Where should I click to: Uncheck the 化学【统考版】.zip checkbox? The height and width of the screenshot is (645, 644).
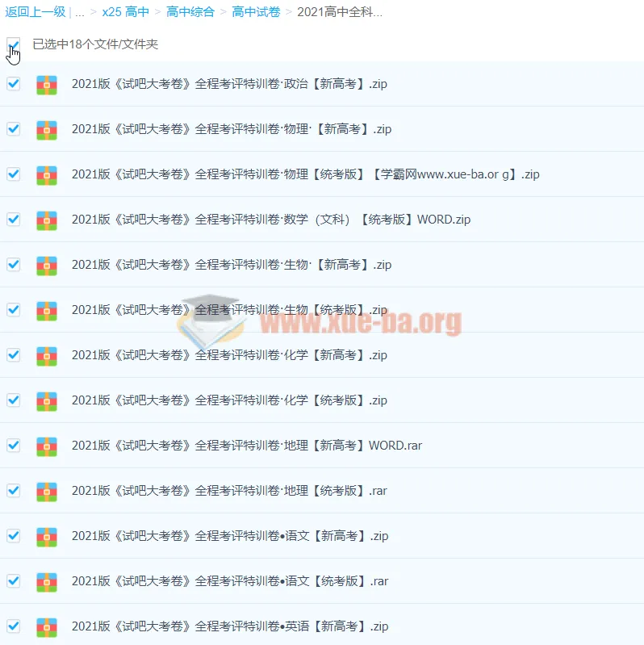(13, 400)
